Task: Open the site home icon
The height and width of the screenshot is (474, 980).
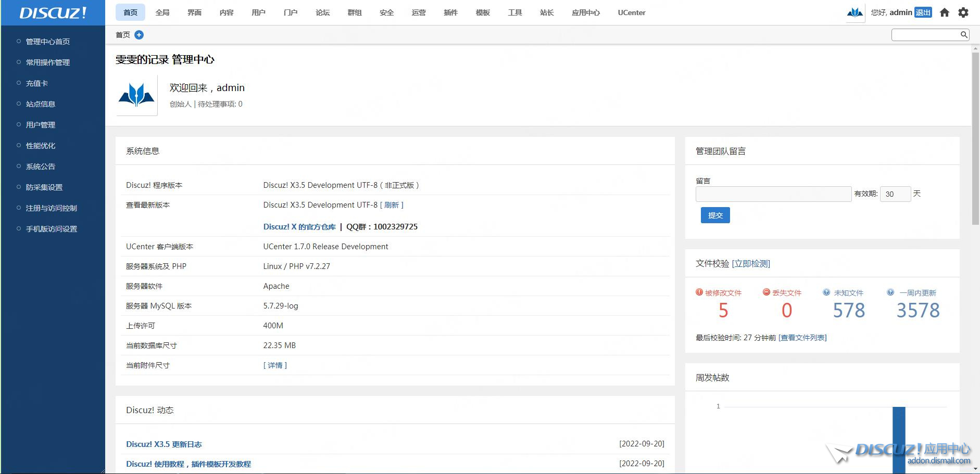Action: tap(945, 12)
